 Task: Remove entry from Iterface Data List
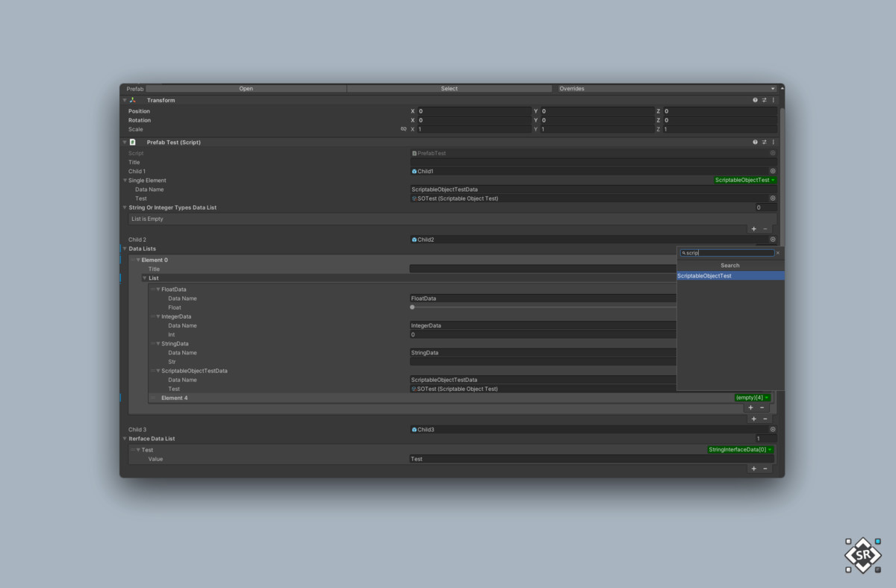point(765,469)
